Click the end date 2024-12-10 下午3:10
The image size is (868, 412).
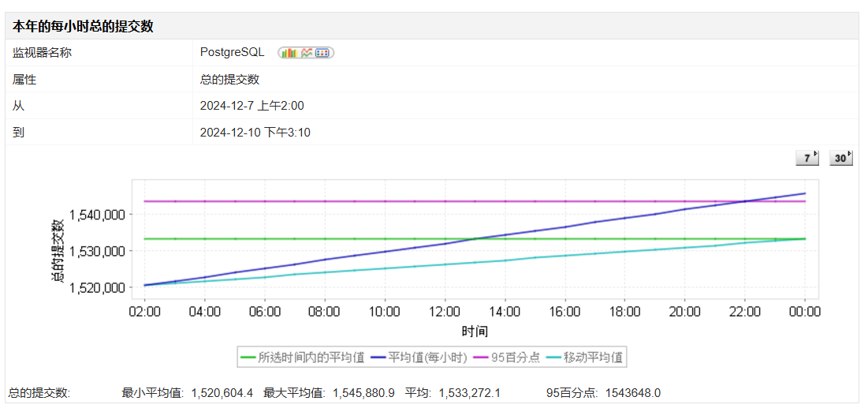click(255, 132)
